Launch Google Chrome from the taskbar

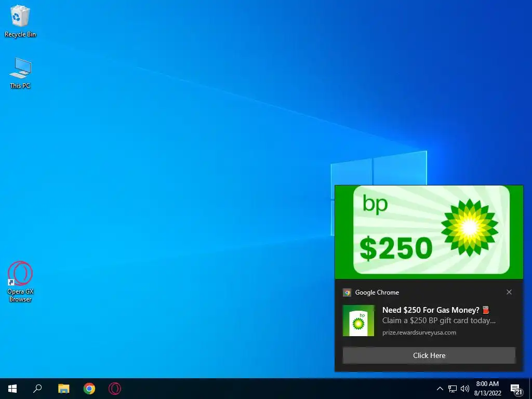89,389
